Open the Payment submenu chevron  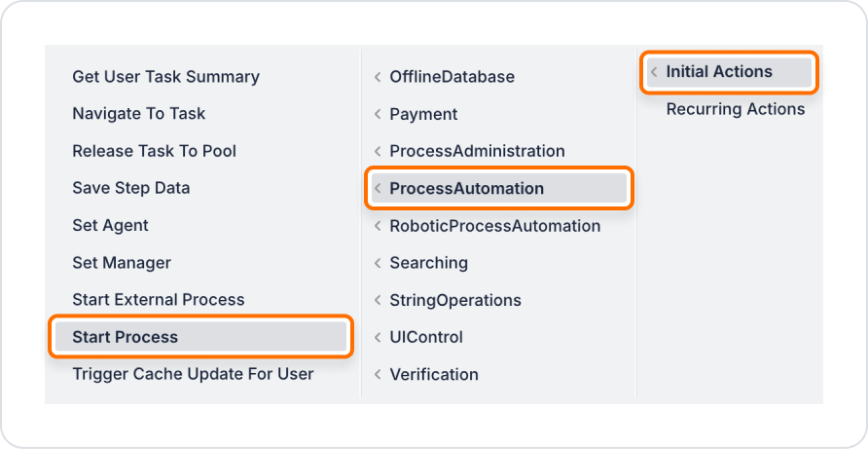pyautogui.click(x=378, y=114)
